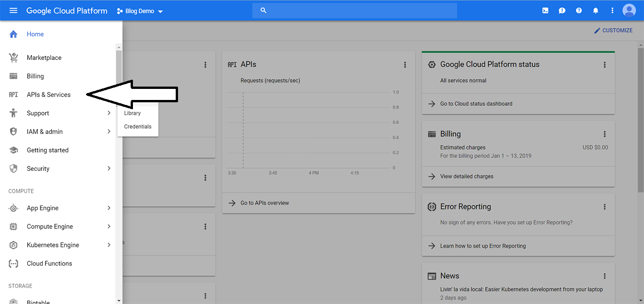Open the APIs card three-dot menu
644x304 pixels.
click(405, 65)
